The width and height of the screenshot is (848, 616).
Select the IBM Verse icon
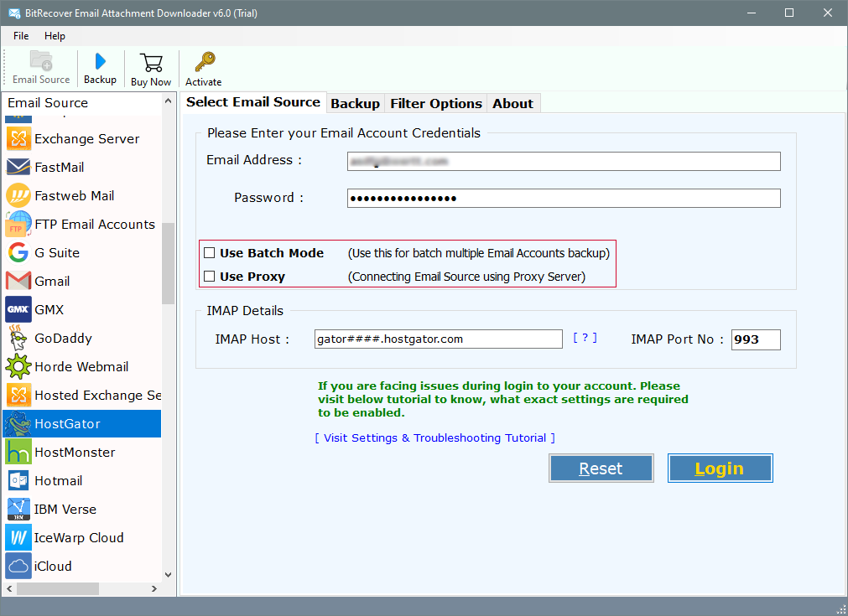coord(18,509)
